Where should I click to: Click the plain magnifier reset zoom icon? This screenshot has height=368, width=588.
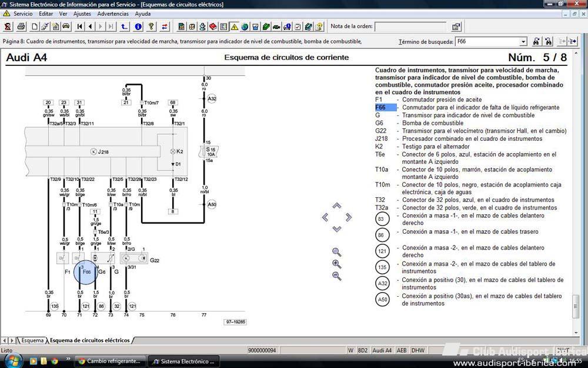tap(337, 252)
